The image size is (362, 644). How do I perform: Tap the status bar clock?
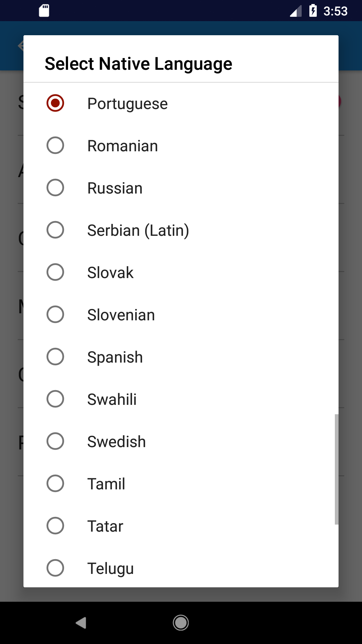point(335,11)
